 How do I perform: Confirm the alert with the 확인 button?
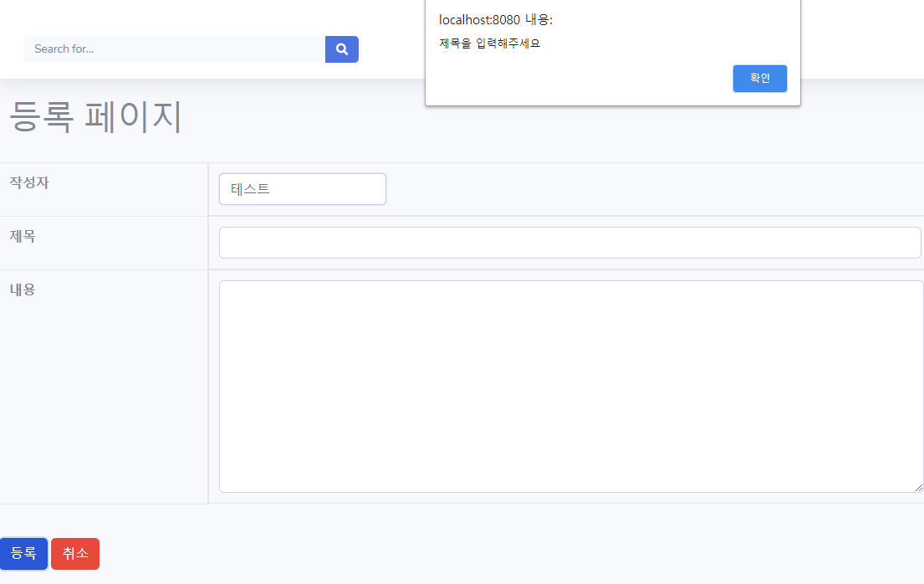click(x=759, y=79)
